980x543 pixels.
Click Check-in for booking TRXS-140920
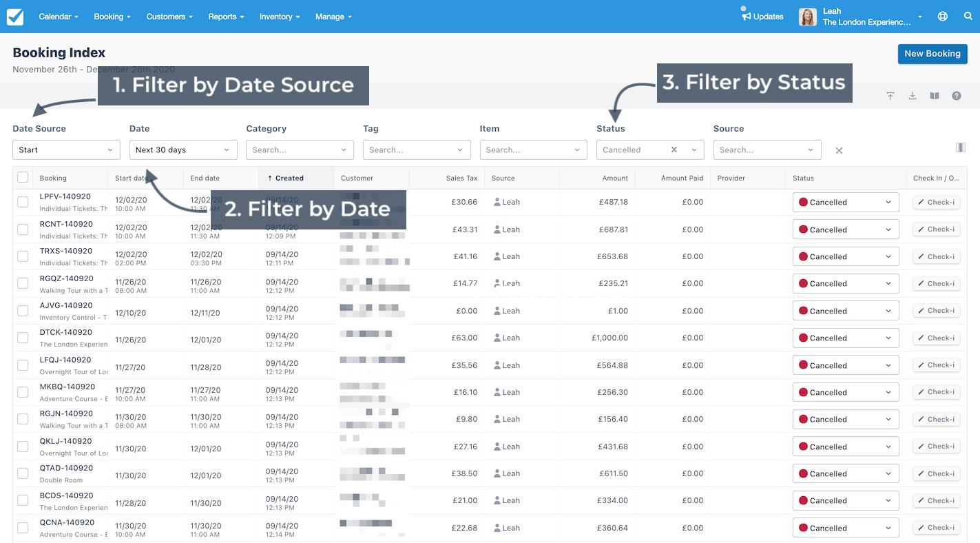[x=937, y=256]
